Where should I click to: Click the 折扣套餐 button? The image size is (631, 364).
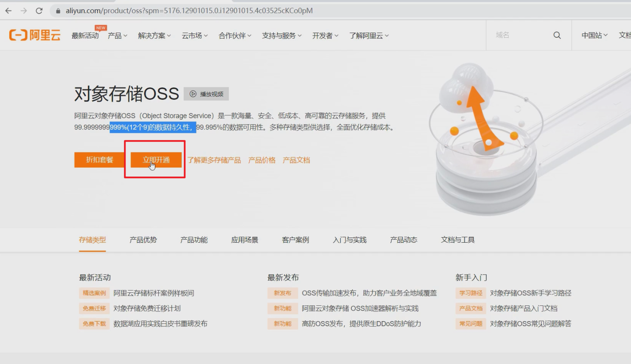pyautogui.click(x=100, y=160)
